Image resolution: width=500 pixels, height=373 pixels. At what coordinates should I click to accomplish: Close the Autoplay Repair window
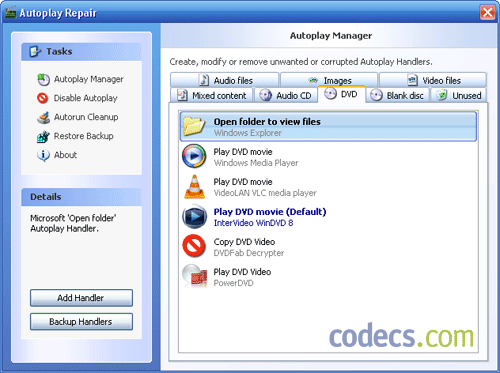click(487, 13)
